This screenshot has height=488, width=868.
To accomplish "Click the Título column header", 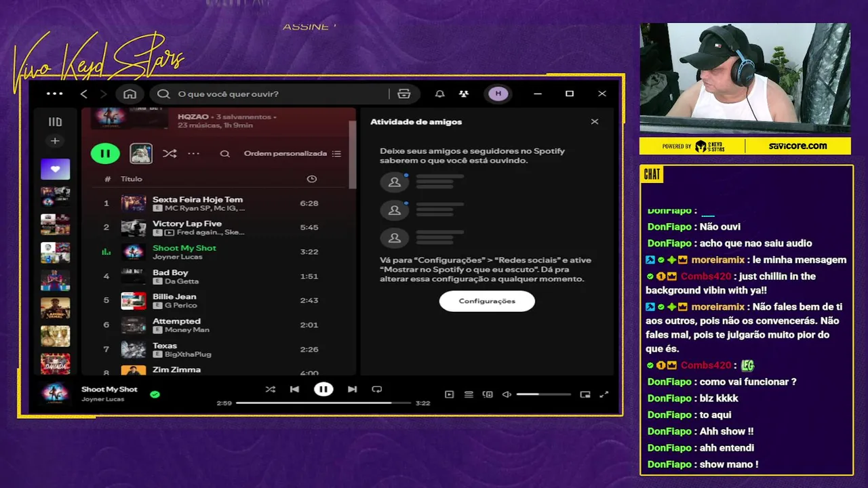I will click(x=132, y=179).
